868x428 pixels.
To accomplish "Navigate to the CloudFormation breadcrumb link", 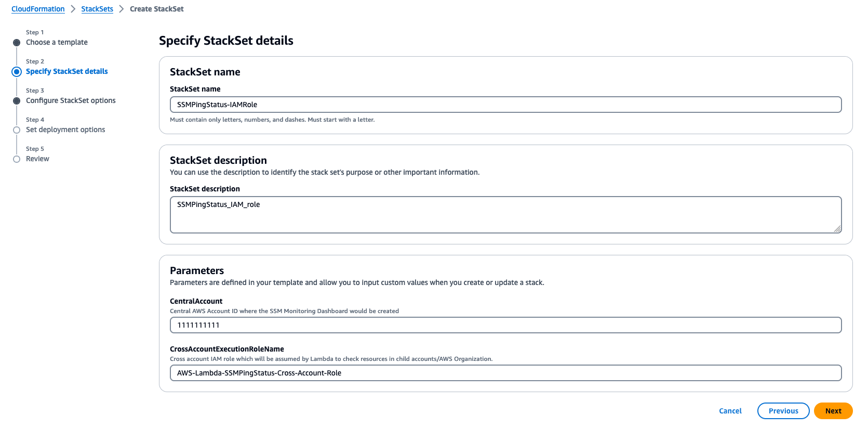I will pyautogui.click(x=37, y=9).
